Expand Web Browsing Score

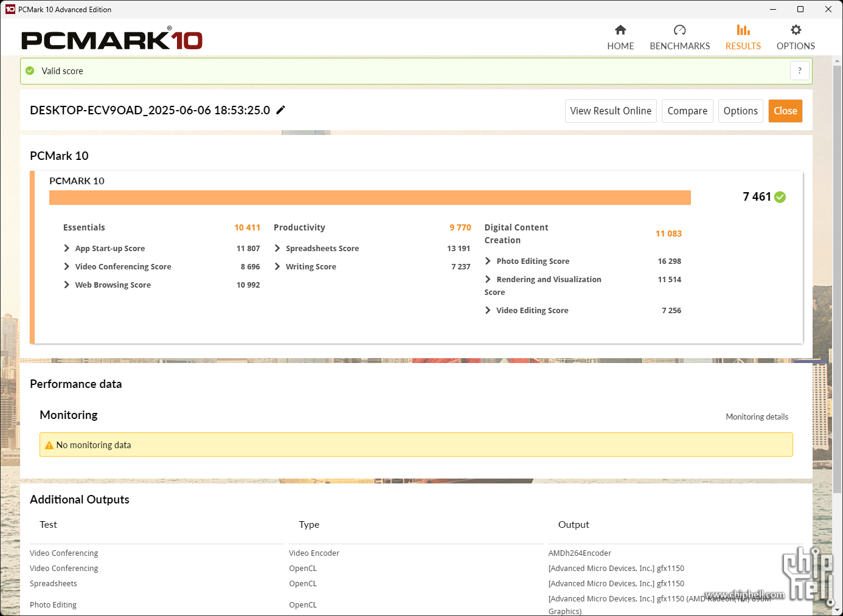pyautogui.click(x=66, y=285)
